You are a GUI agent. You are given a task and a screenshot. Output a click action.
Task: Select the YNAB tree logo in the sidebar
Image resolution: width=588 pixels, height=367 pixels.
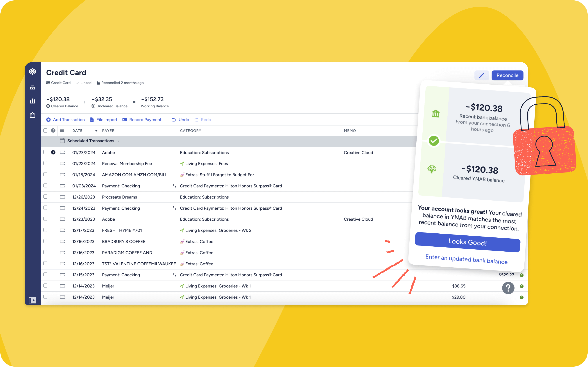[33, 72]
